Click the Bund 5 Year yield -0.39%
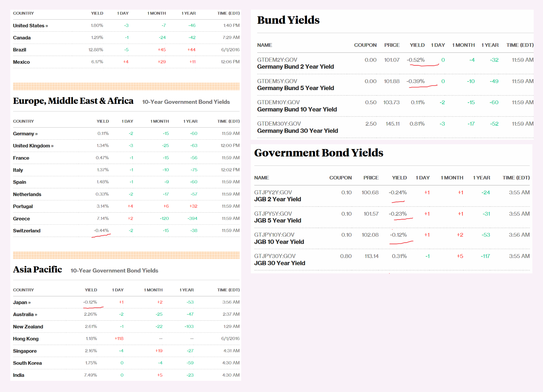The height and width of the screenshot is (392, 543). [x=416, y=81]
